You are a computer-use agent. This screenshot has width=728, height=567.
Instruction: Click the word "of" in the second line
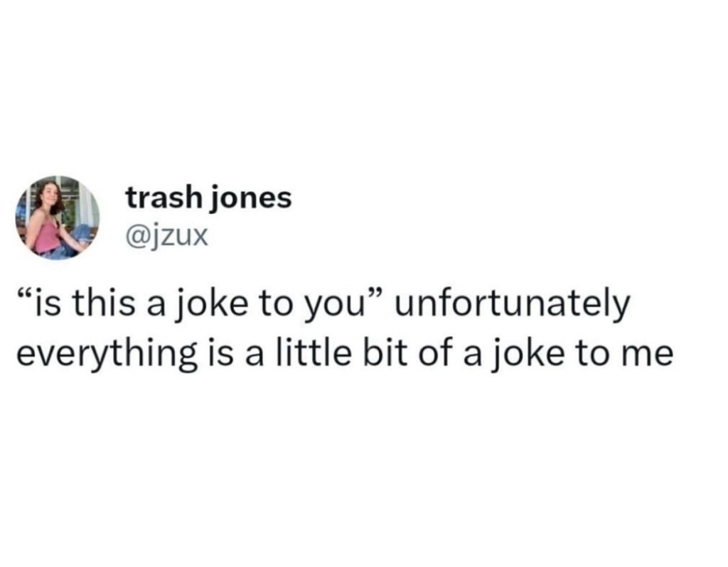click(x=432, y=352)
